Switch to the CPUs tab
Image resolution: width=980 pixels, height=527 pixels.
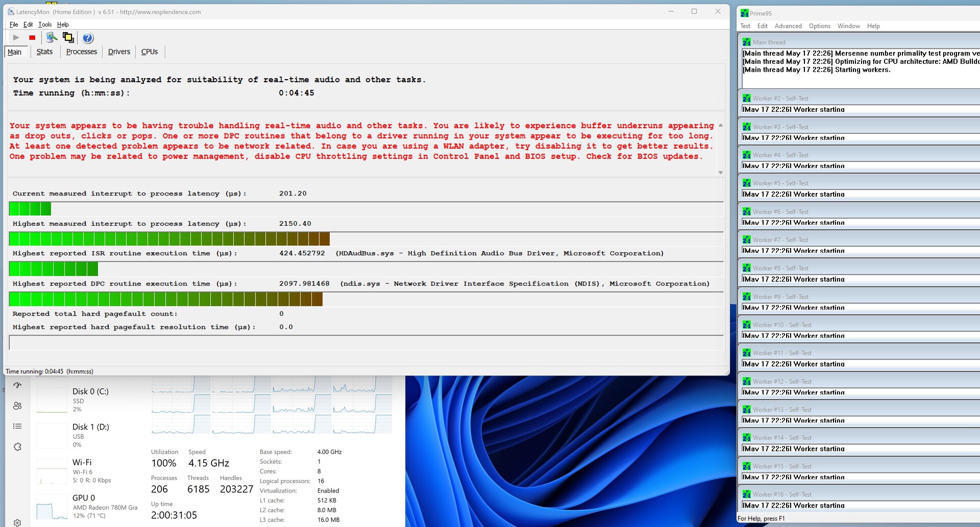[x=150, y=52]
